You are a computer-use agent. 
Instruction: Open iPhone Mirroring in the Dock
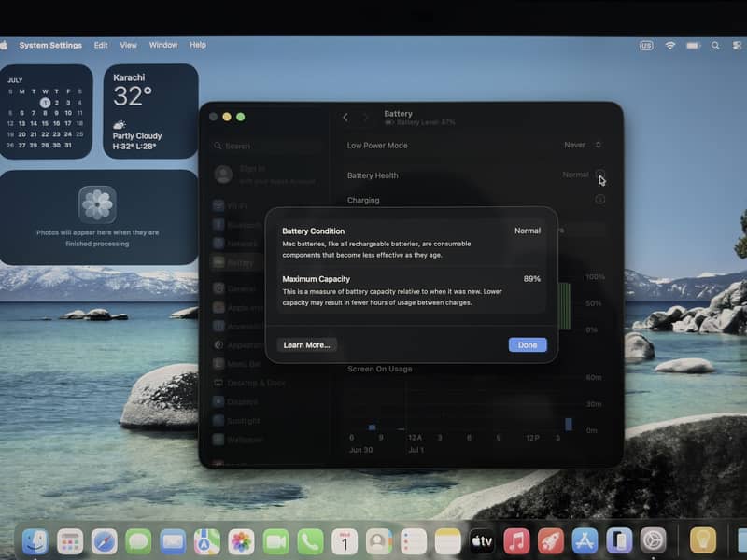[619, 541]
